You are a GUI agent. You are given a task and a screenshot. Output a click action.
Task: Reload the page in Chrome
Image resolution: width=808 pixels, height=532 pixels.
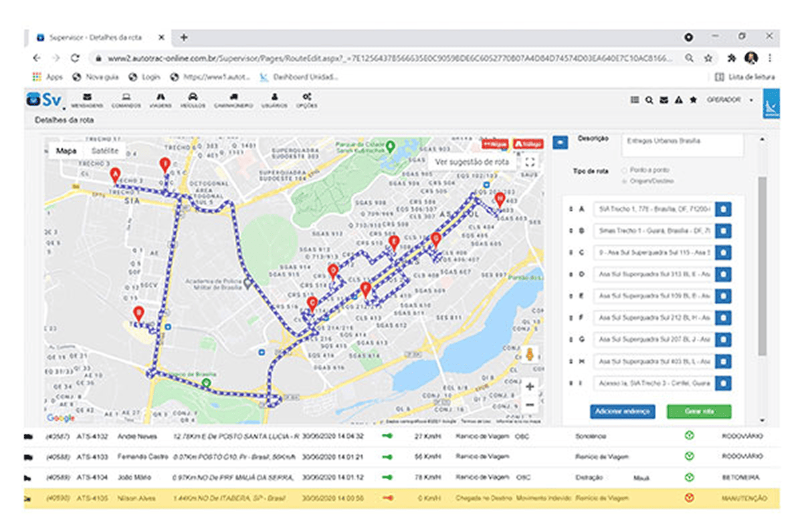75,58
